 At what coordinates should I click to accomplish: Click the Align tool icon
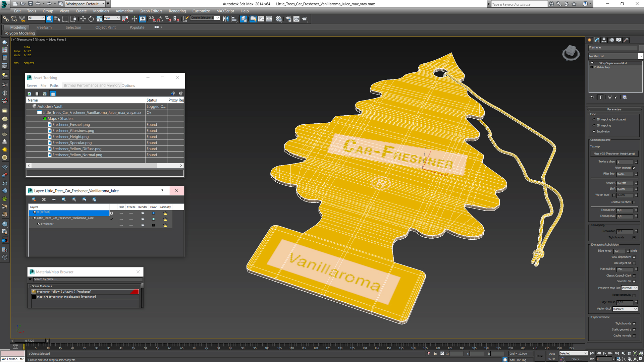tap(234, 19)
